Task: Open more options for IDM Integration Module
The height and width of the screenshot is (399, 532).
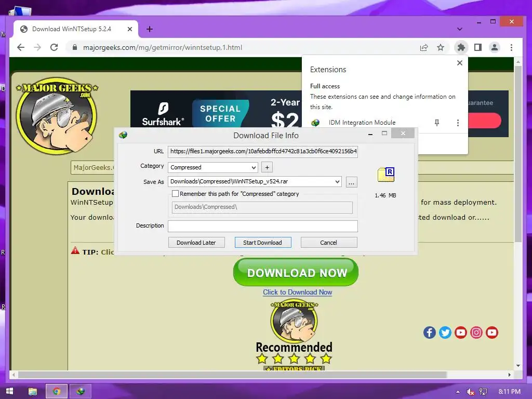Action: pos(458,123)
